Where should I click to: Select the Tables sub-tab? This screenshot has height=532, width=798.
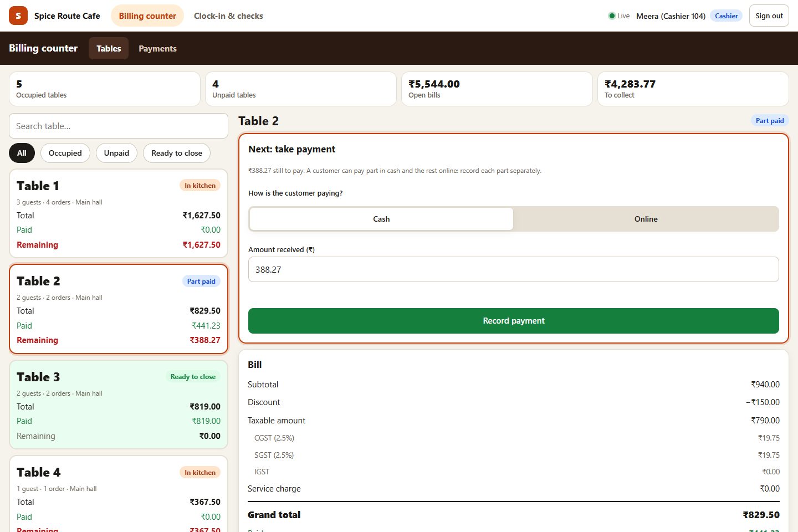point(109,48)
